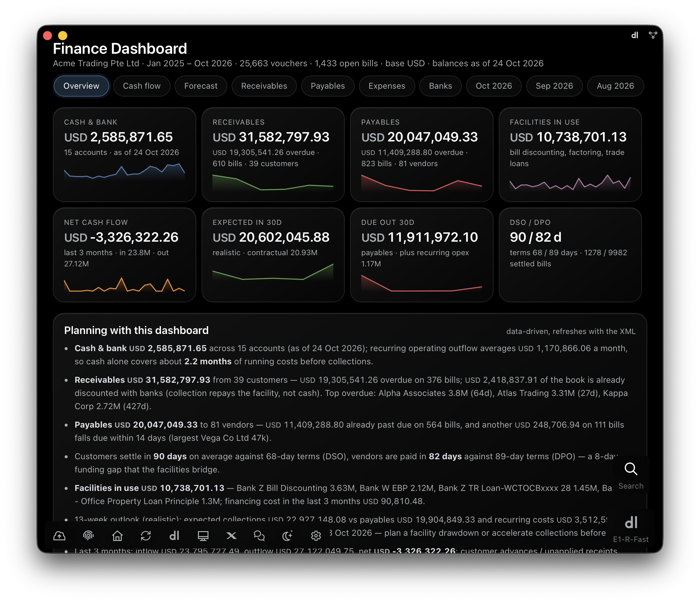Click the Search magnifier icon
This screenshot has width=700, height=602.
pyautogui.click(x=631, y=469)
